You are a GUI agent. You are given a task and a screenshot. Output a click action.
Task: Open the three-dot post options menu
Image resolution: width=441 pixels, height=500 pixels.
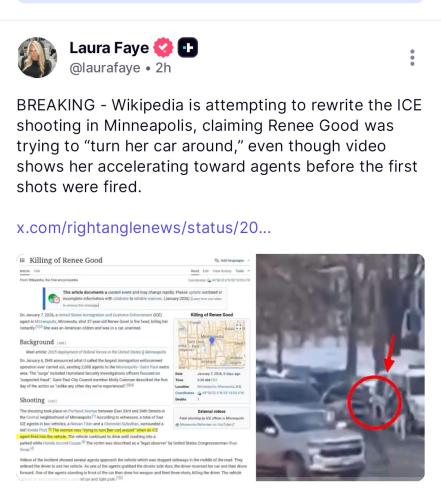pyautogui.click(x=412, y=58)
